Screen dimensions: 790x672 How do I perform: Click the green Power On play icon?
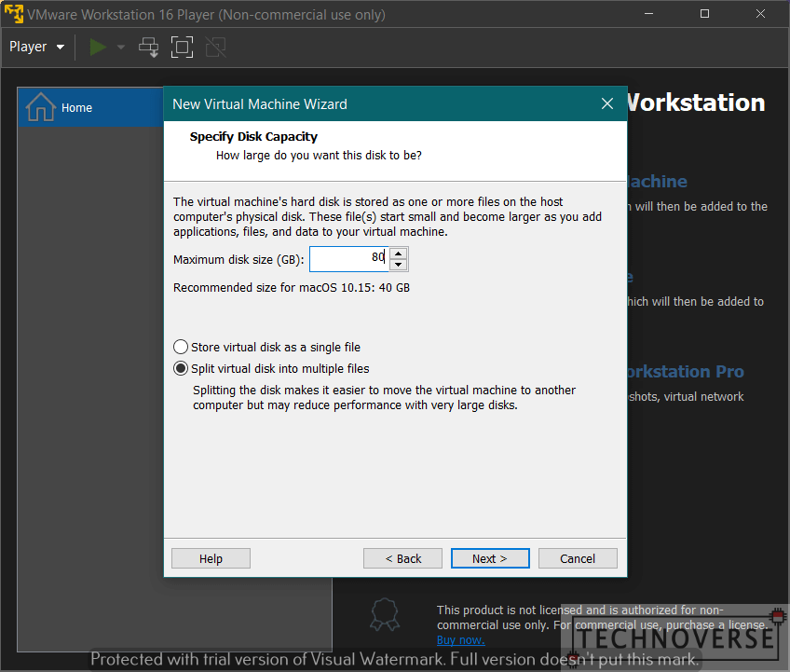[98, 47]
